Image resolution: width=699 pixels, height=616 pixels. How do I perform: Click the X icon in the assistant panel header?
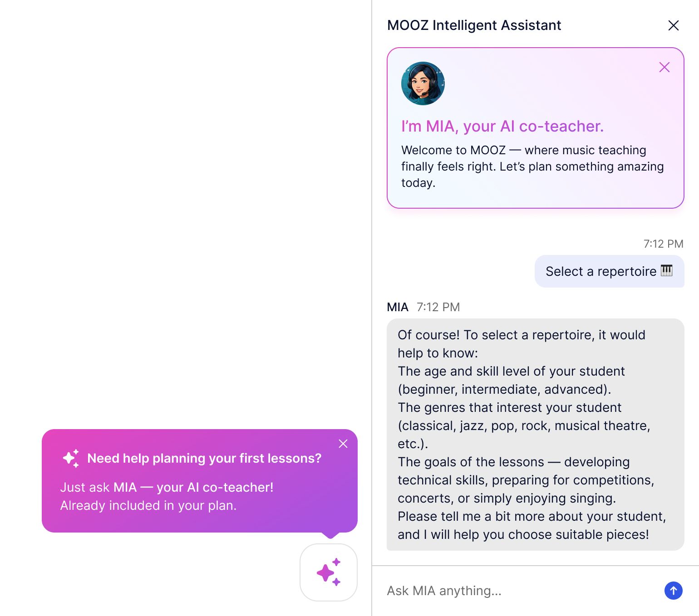pos(673,26)
